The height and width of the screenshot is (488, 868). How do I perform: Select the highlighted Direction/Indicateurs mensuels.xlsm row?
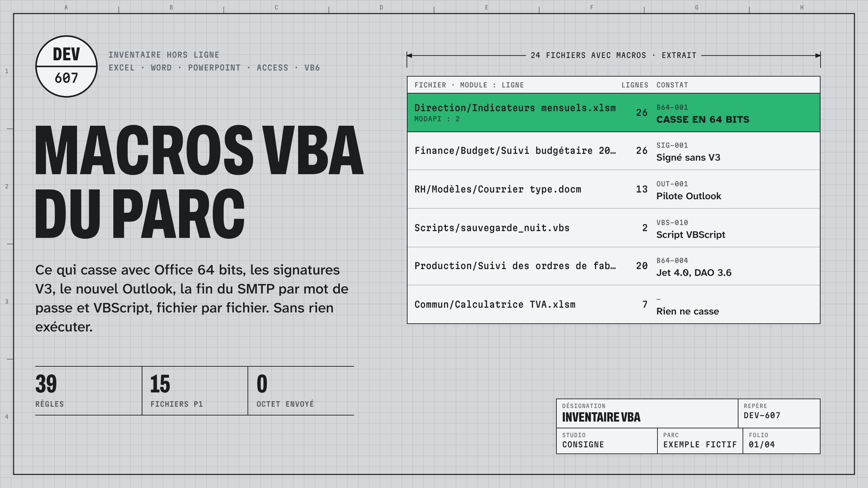pos(614,113)
